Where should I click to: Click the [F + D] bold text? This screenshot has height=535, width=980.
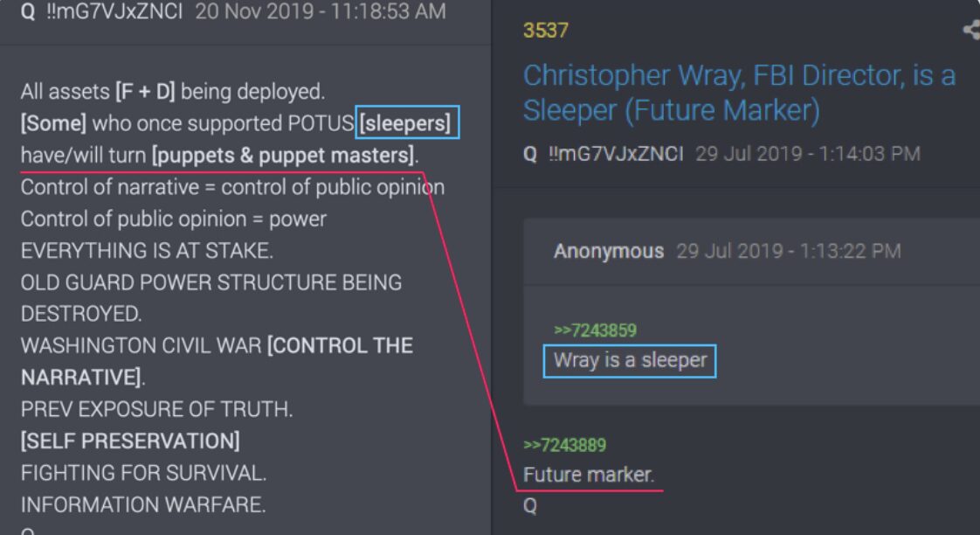145,92
